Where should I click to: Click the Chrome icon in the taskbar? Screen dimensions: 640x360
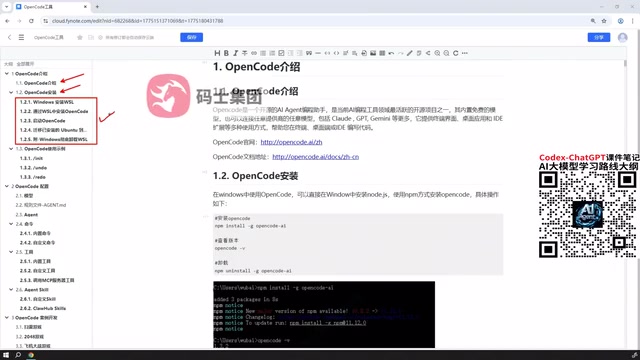31,355
